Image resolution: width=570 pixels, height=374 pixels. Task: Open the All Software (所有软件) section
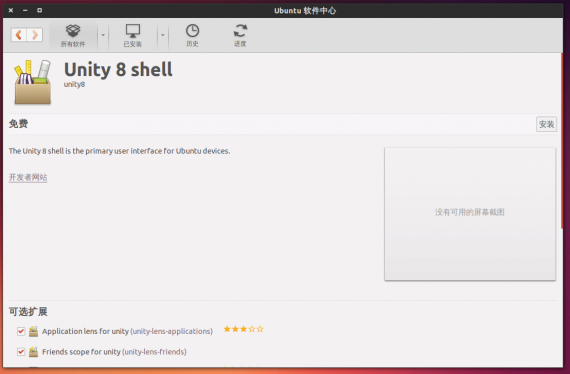pos(73,35)
